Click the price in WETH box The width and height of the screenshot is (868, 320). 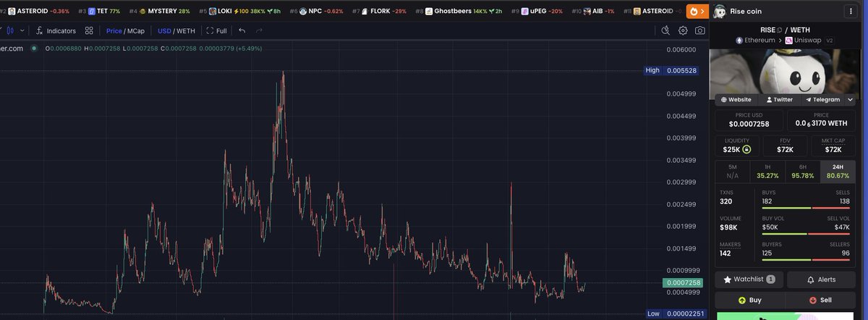pos(821,119)
